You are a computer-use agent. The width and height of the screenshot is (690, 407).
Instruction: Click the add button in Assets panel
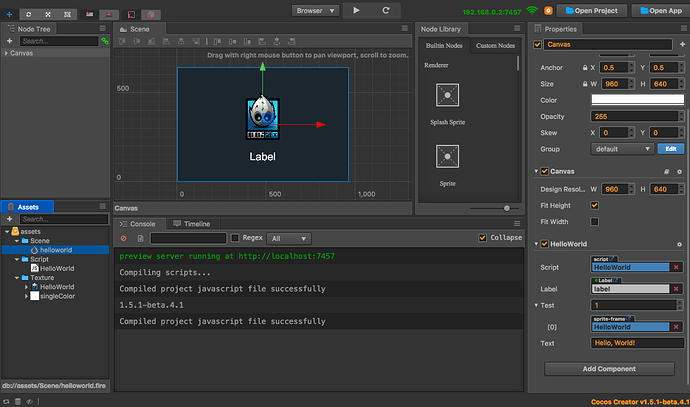click(9, 219)
